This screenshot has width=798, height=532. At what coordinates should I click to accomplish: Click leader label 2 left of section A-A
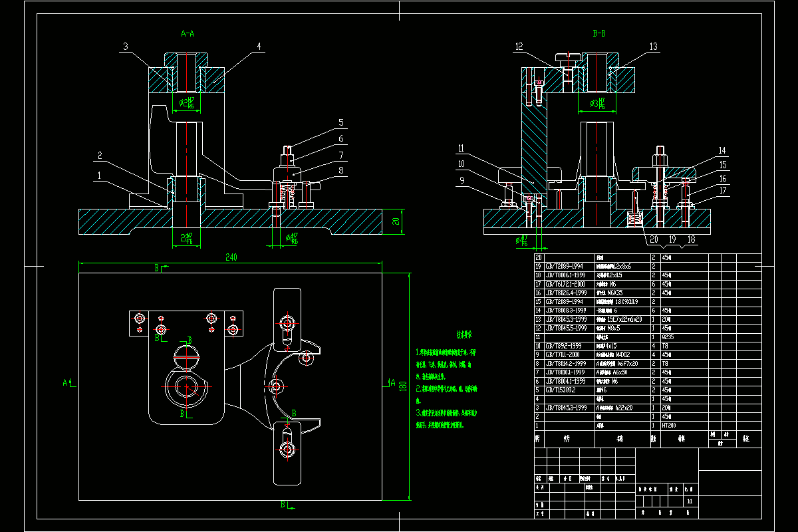coord(99,156)
